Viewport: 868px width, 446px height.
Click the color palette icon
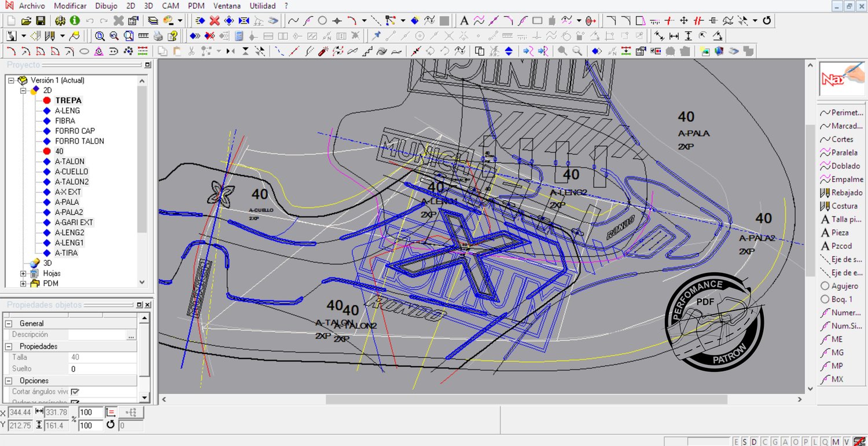pos(168,21)
